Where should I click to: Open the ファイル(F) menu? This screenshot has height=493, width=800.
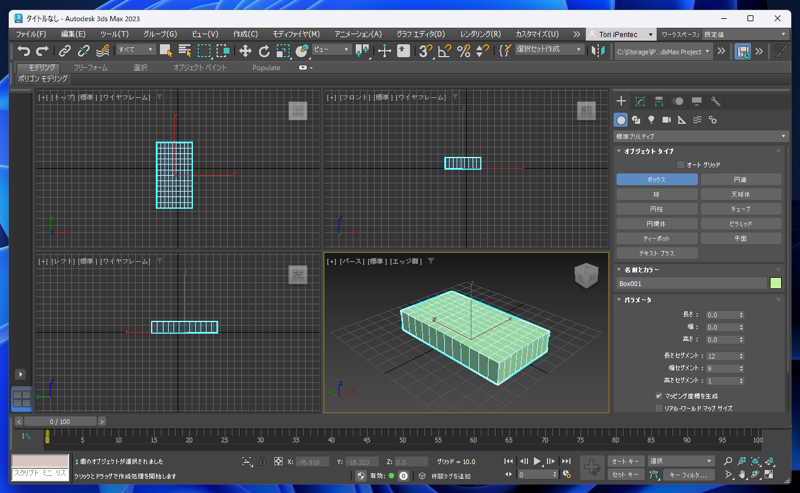pyautogui.click(x=31, y=34)
